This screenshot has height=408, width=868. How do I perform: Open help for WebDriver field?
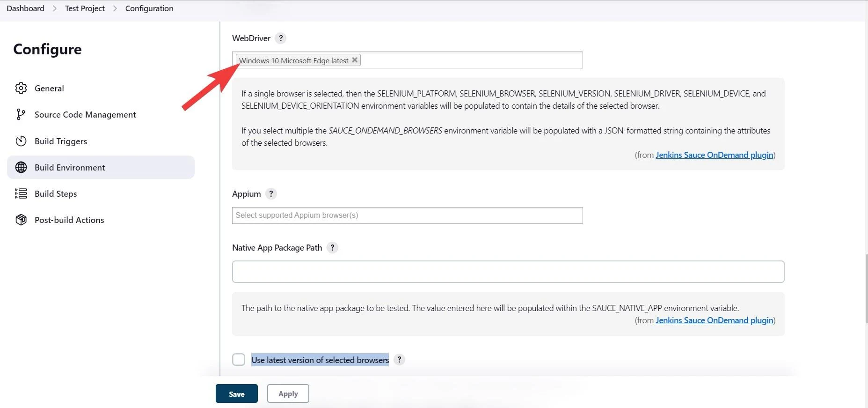point(281,38)
